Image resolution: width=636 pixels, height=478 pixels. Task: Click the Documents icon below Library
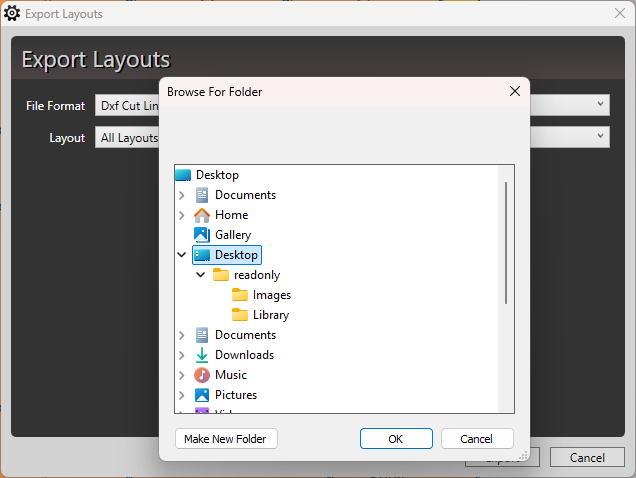tap(202, 335)
